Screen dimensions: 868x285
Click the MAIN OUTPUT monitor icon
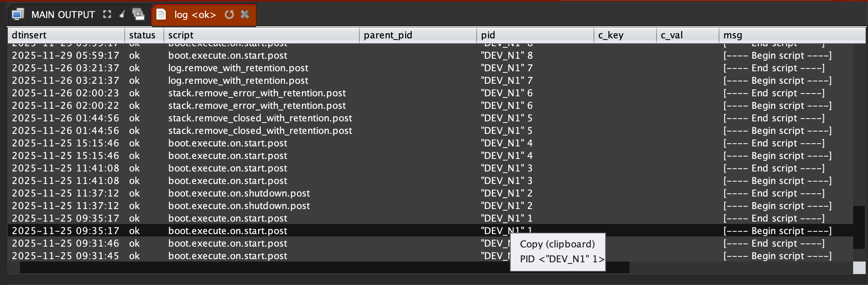click(x=18, y=14)
